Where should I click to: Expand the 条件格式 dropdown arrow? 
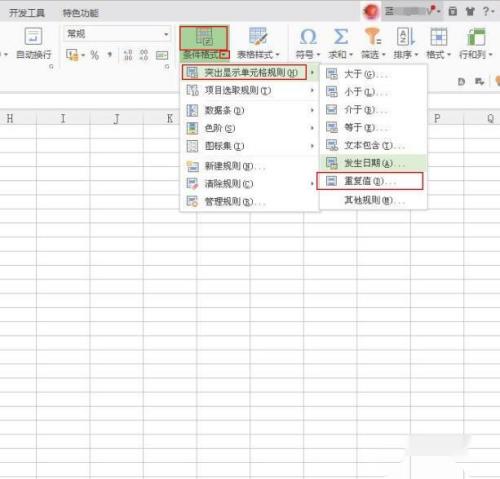(x=225, y=55)
